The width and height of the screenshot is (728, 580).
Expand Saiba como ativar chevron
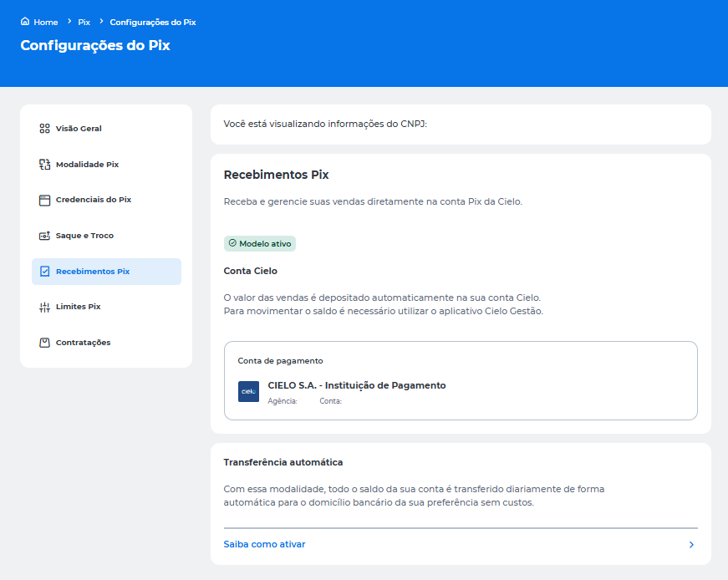691,544
